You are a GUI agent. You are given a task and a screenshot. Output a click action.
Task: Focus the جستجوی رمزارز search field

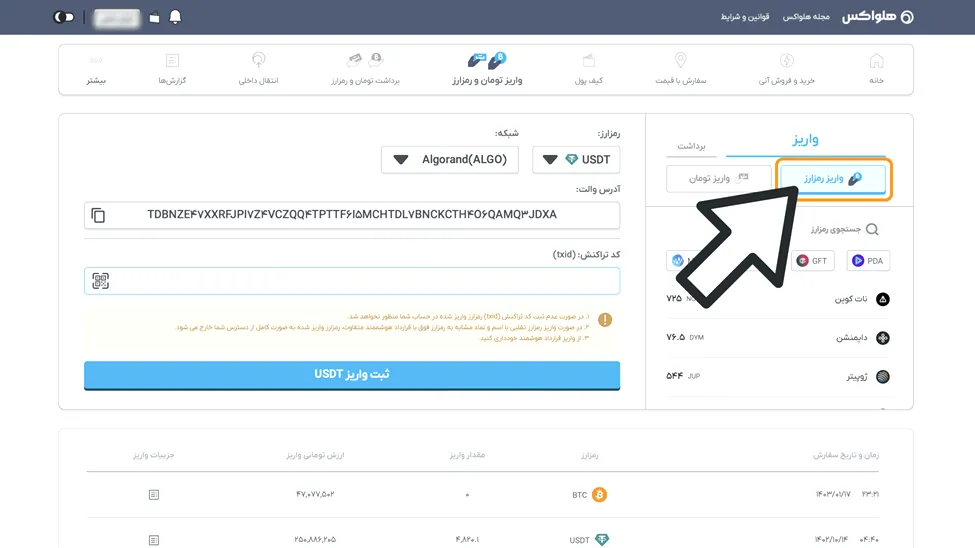pos(835,230)
